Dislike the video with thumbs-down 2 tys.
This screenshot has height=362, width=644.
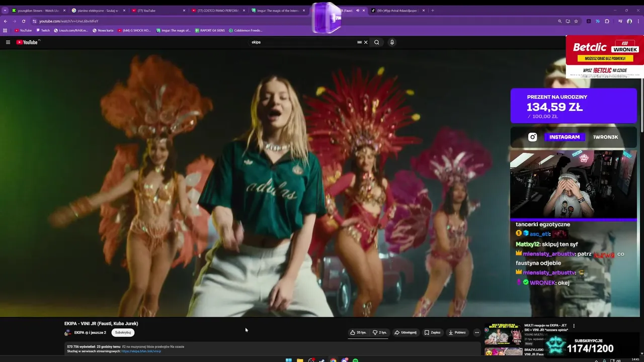(380, 332)
